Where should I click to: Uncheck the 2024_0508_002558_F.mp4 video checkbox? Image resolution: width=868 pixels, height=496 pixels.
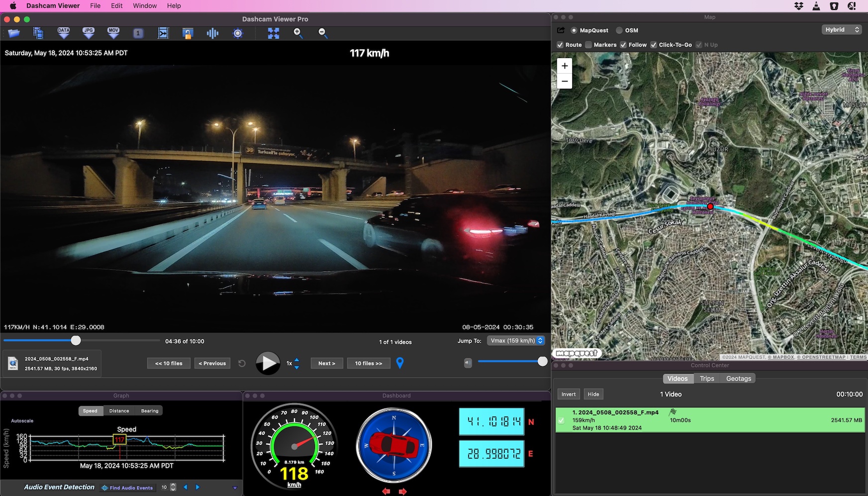[561, 420]
